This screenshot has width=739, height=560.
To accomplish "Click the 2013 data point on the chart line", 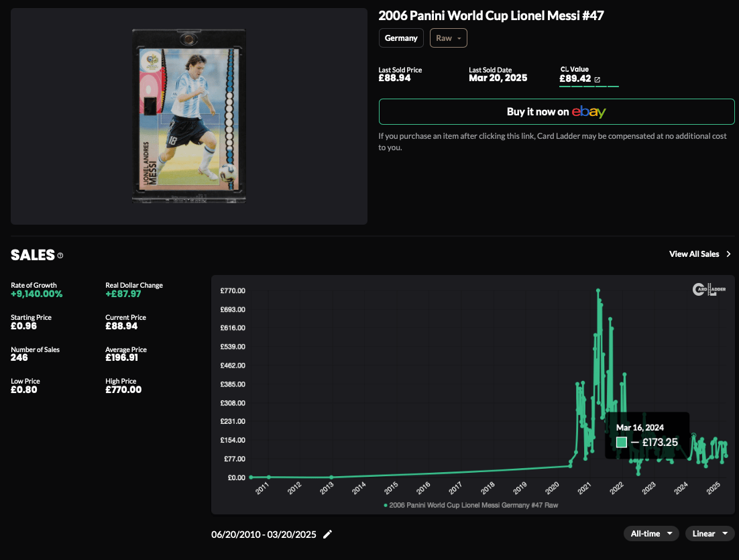I will coord(331,477).
